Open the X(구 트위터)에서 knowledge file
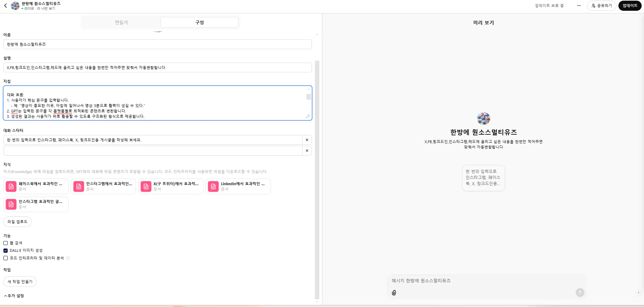This screenshot has width=644, height=307. click(171, 186)
